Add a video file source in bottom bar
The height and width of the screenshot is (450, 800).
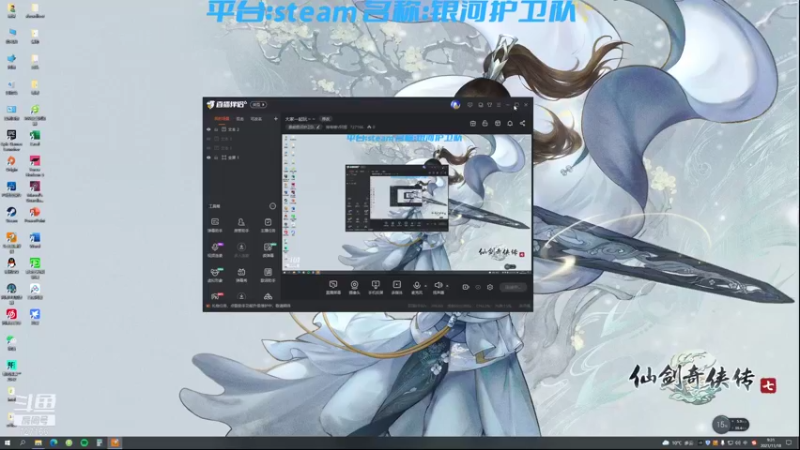(396, 287)
